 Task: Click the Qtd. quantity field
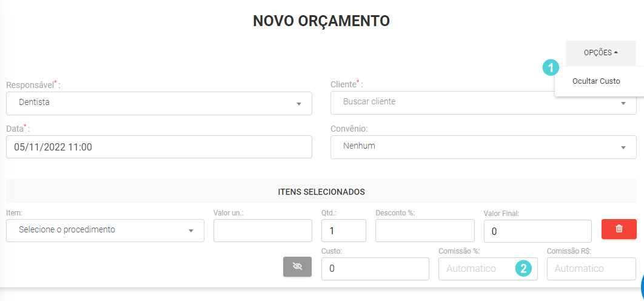pos(344,230)
